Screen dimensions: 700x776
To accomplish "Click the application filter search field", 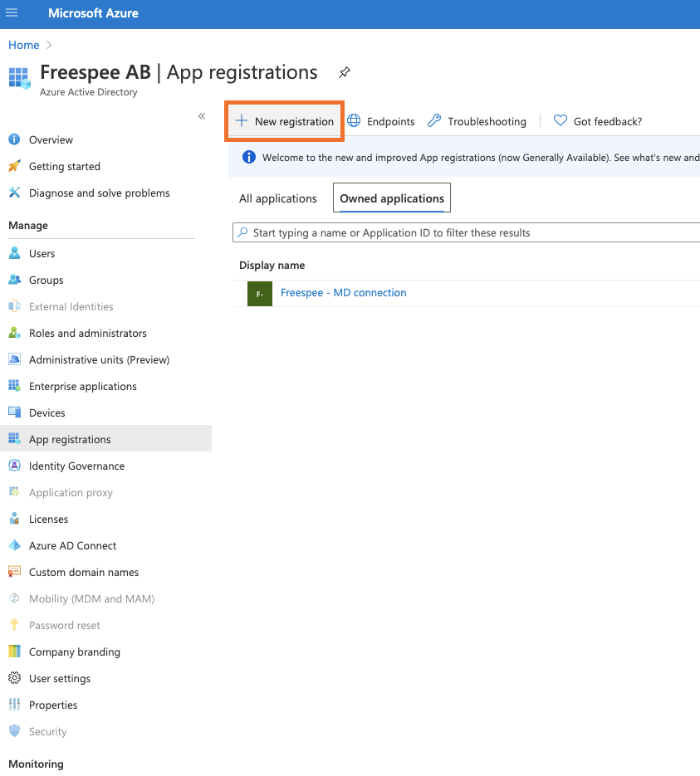I will [x=466, y=232].
